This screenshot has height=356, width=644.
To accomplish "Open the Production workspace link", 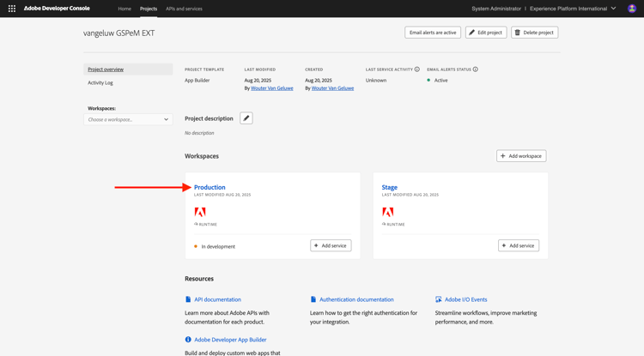I will [210, 187].
